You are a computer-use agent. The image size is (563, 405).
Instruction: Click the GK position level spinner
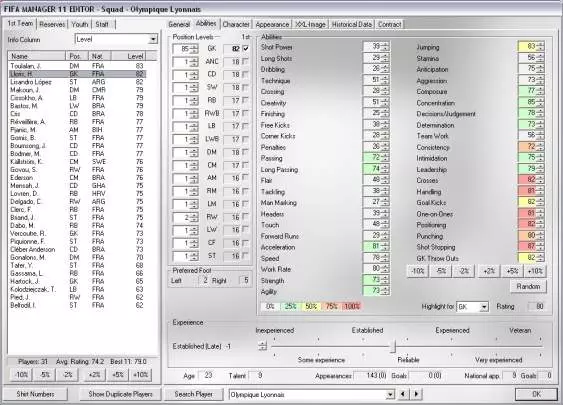pyautogui.click(x=194, y=49)
